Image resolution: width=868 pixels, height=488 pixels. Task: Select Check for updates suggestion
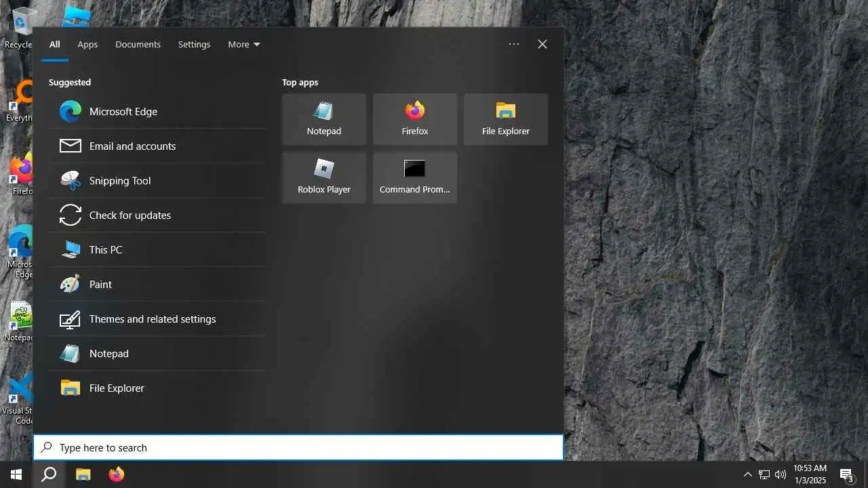click(157, 215)
